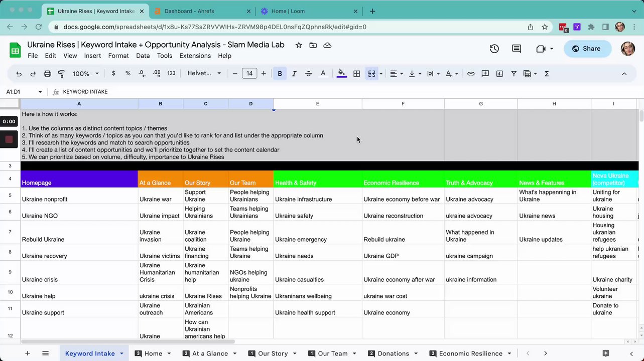Open the cell borders tool
Viewport: 644px width, 361px height.
356,73
